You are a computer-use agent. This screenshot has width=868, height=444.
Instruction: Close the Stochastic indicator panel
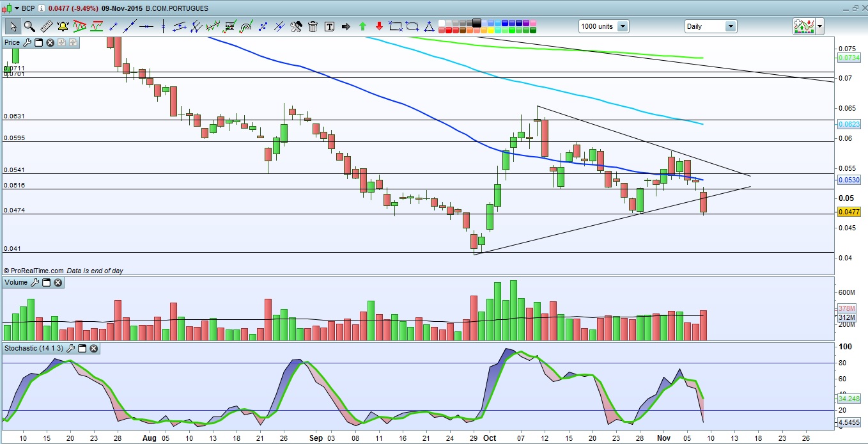[x=93, y=349]
